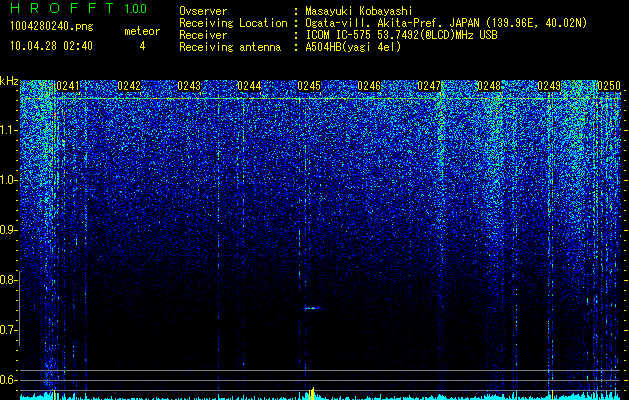Click the A504HB(yagi 4el) antenna text
The height and width of the screenshot is (400, 629).
[353, 47]
